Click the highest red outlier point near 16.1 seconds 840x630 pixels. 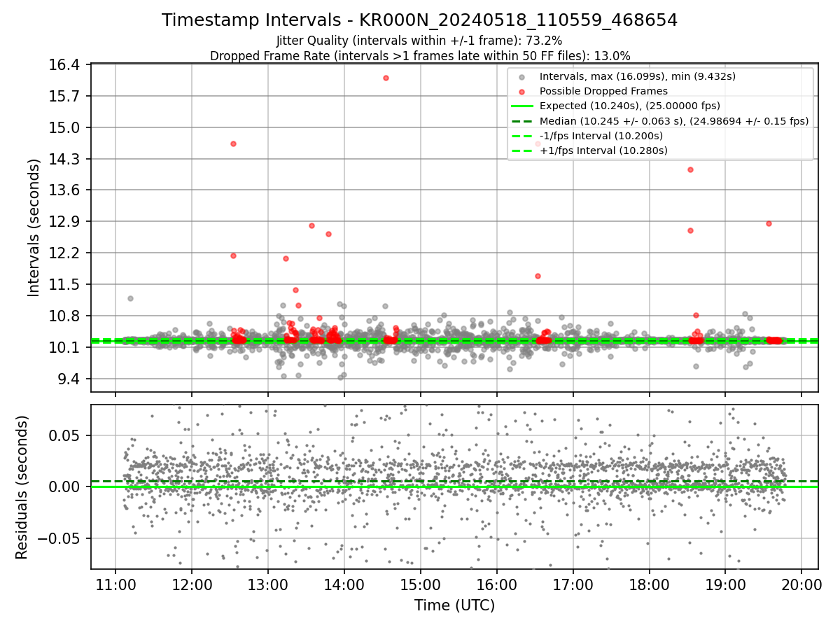point(386,78)
